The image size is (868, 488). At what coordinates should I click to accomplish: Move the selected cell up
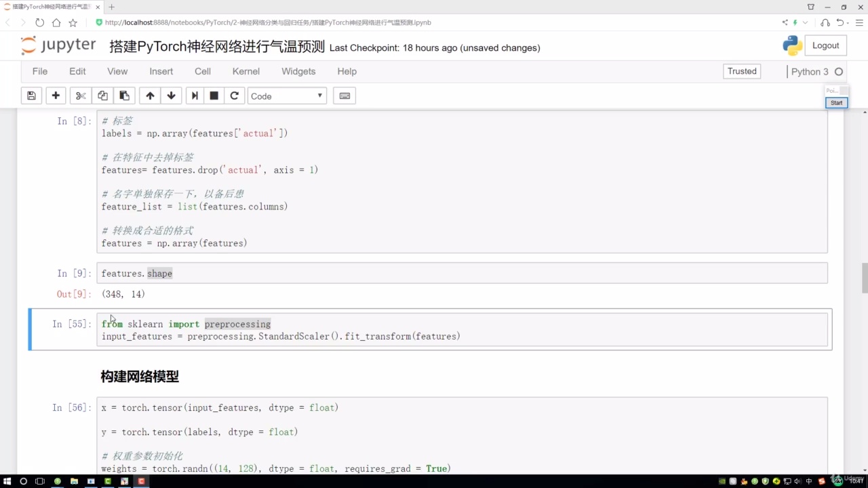[x=150, y=96]
